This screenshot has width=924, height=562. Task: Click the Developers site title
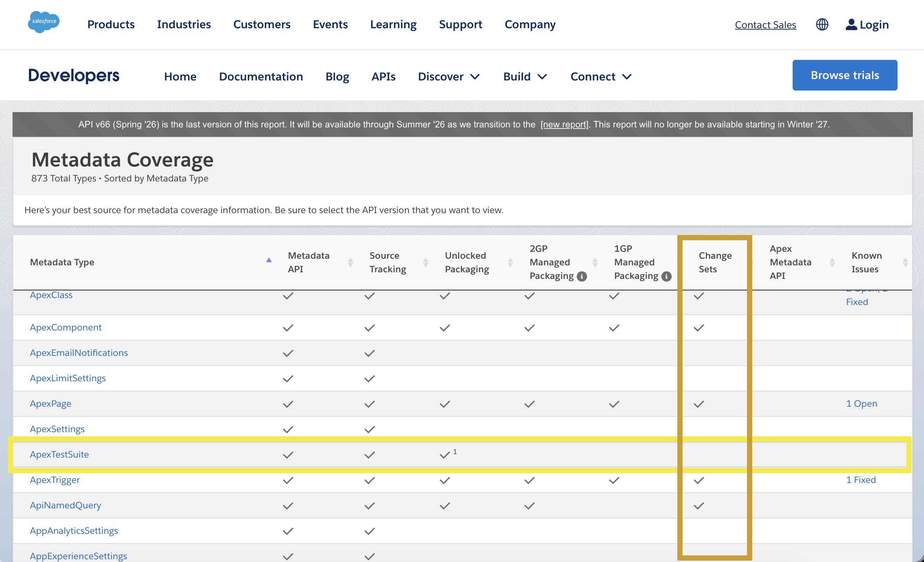(74, 75)
